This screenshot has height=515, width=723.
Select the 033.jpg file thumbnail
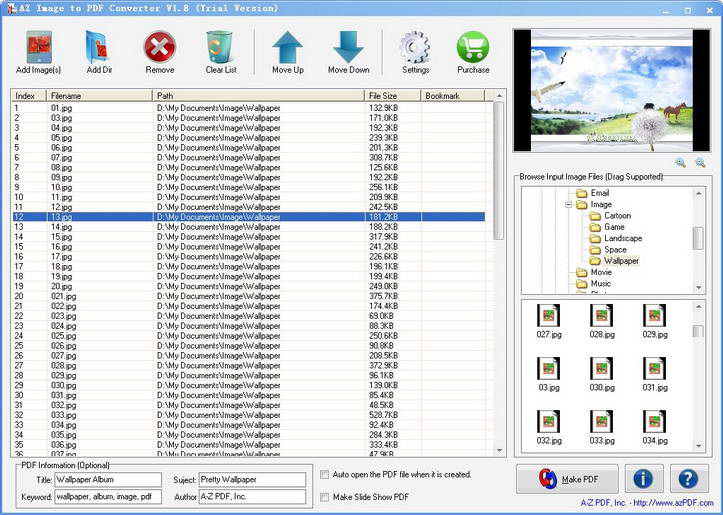(x=602, y=427)
